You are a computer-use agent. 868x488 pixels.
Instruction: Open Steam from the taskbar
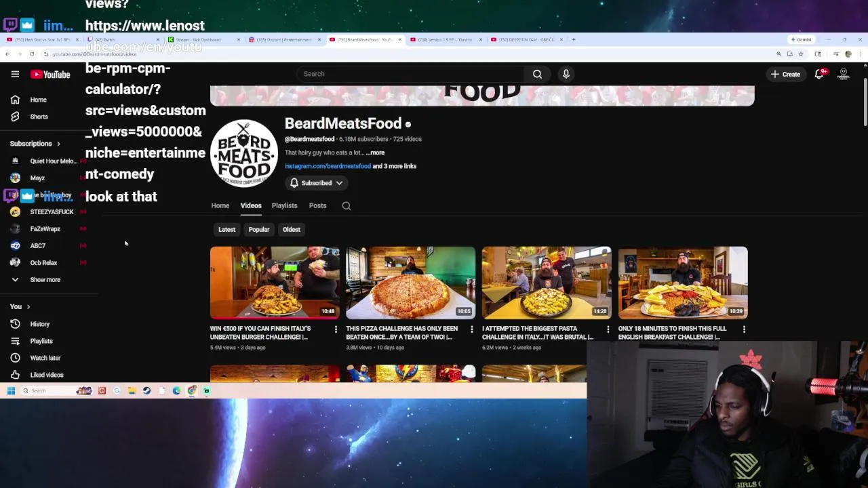point(146,390)
